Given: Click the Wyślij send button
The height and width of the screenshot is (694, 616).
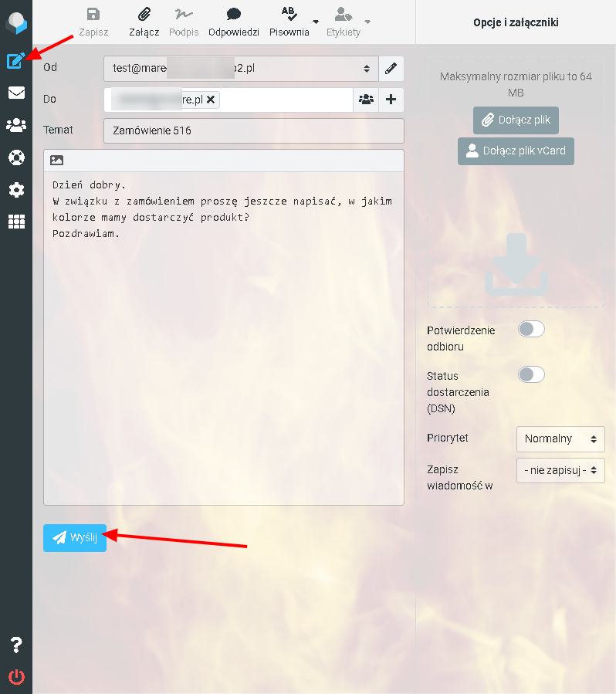Looking at the screenshot, I should pyautogui.click(x=75, y=538).
